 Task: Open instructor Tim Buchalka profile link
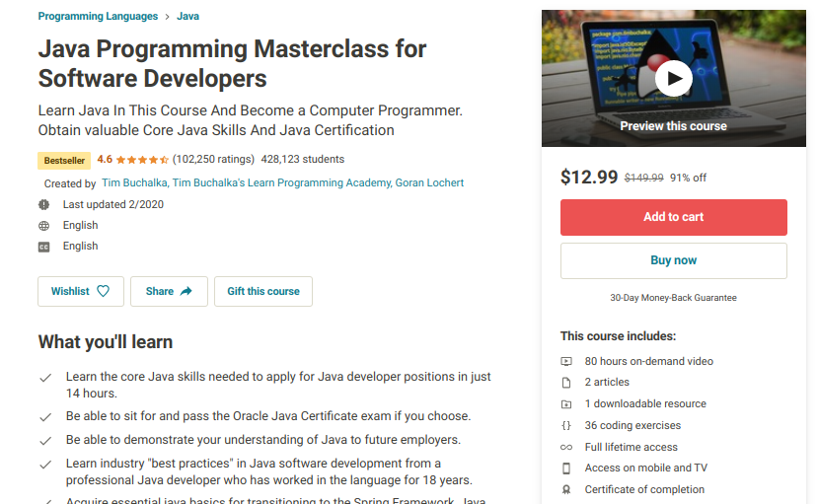coord(134,182)
